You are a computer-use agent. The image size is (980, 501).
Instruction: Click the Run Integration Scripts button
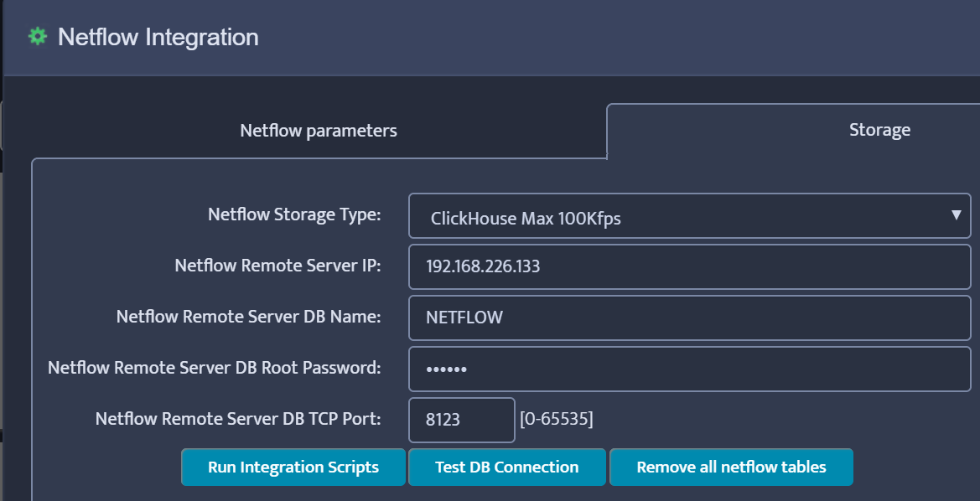[293, 467]
